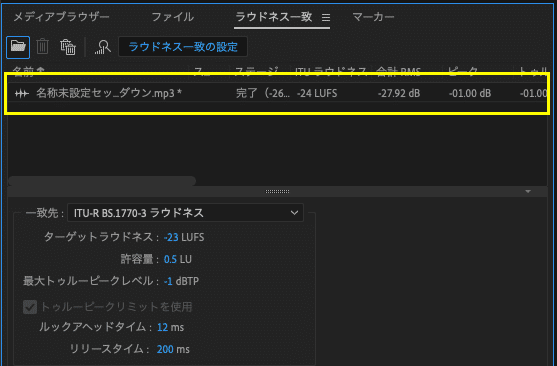Click the -24 LUFS loudness value
The width and height of the screenshot is (557, 366).
coord(317,93)
